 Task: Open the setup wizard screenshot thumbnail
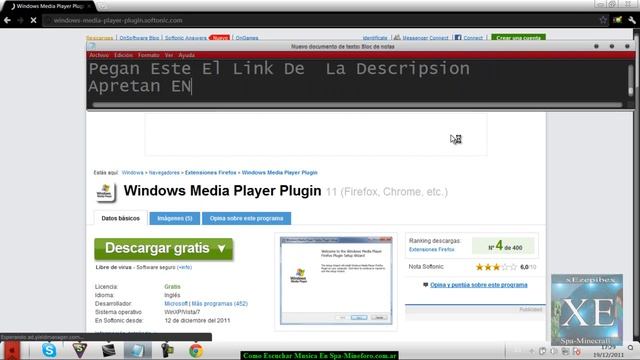pos(336,281)
